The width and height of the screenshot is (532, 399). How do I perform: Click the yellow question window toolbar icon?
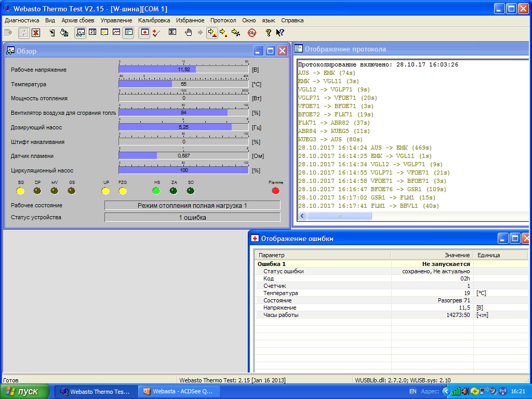[104, 33]
